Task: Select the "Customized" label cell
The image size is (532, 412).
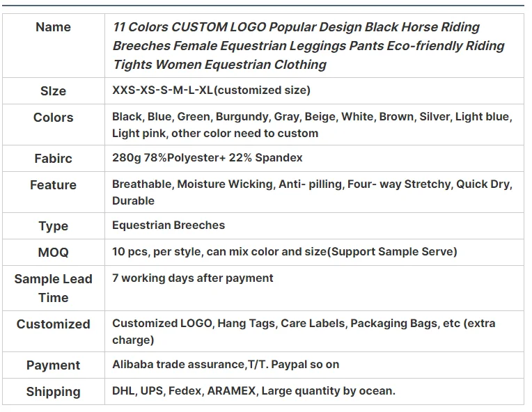Action: point(54,324)
